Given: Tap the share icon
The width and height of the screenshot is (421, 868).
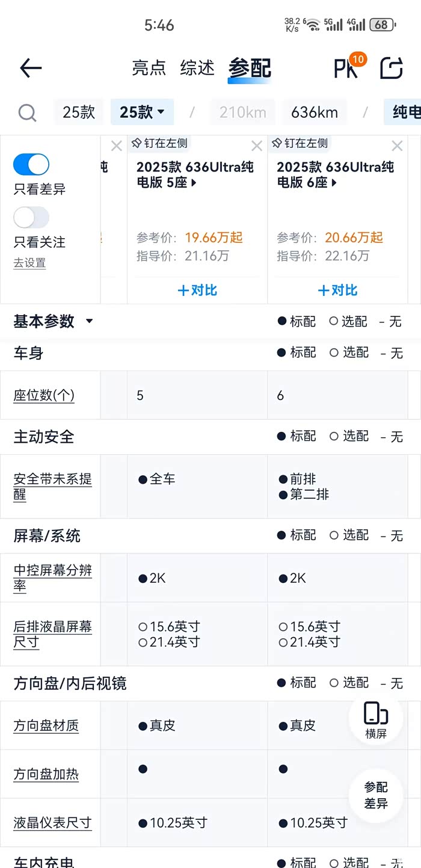Looking at the screenshot, I should pos(392,68).
